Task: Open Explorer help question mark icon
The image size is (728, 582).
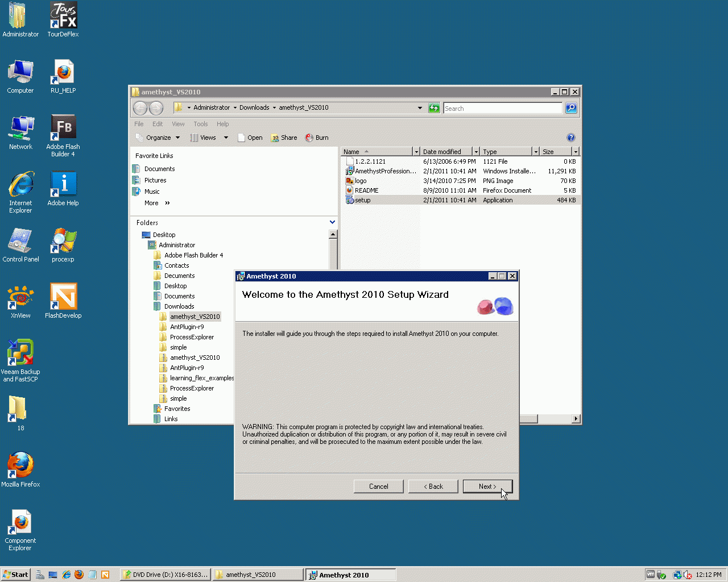Action: 571,138
